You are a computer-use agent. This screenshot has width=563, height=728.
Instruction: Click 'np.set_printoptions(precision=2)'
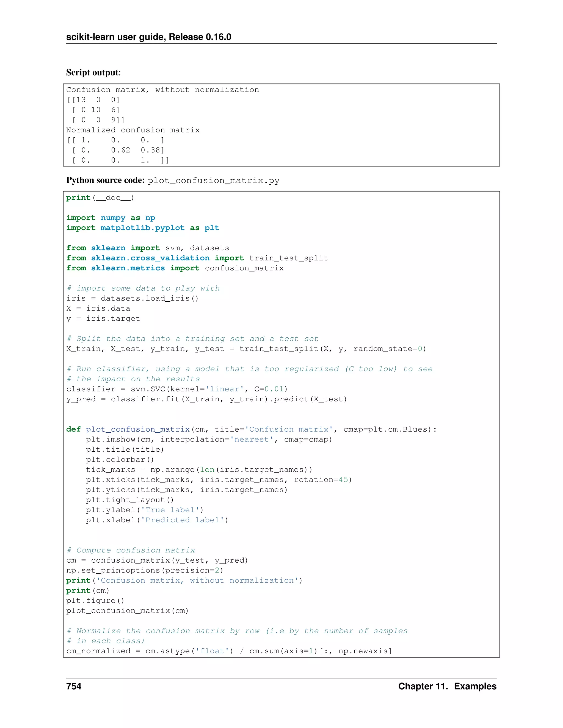point(145,571)
